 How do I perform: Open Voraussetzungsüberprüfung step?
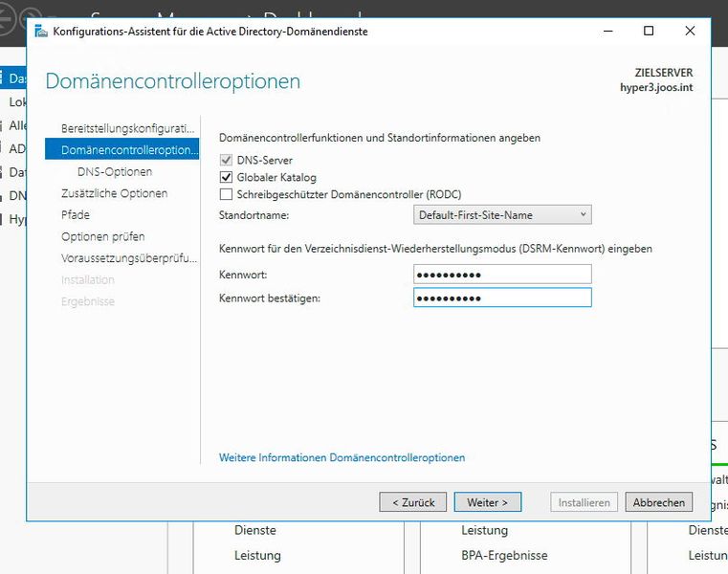[129, 258]
